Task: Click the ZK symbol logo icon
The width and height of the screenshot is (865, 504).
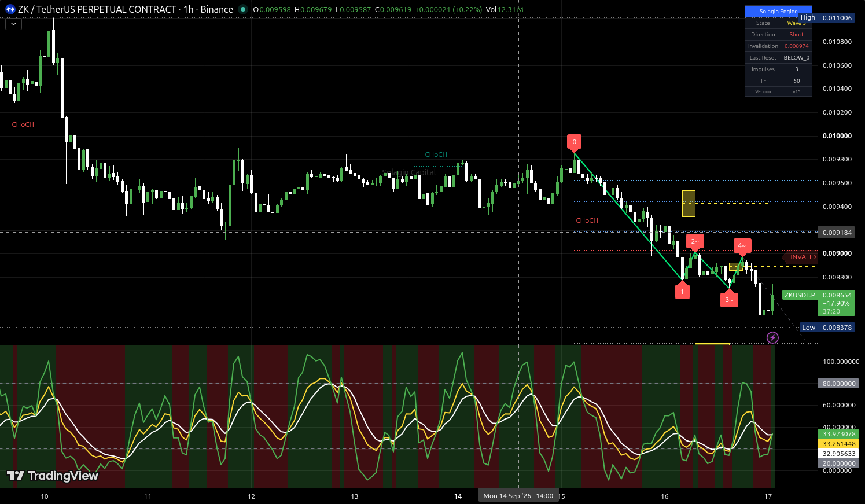Action: (x=10, y=9)
